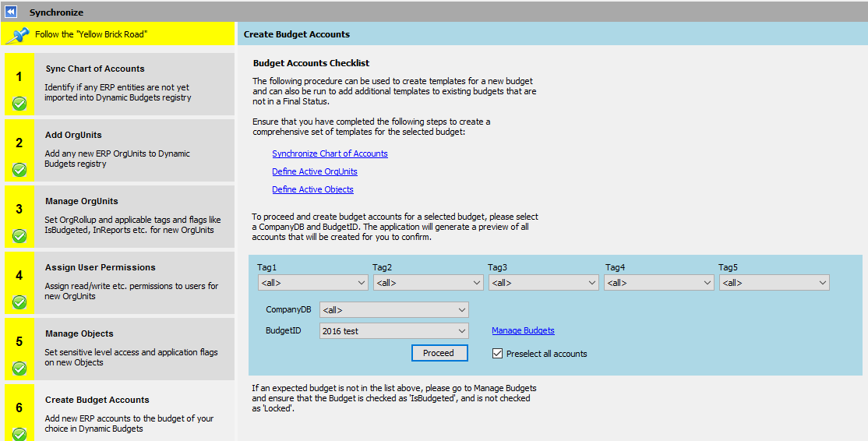Click the BudgetID label
868x441 pixels.
[284, 330]
